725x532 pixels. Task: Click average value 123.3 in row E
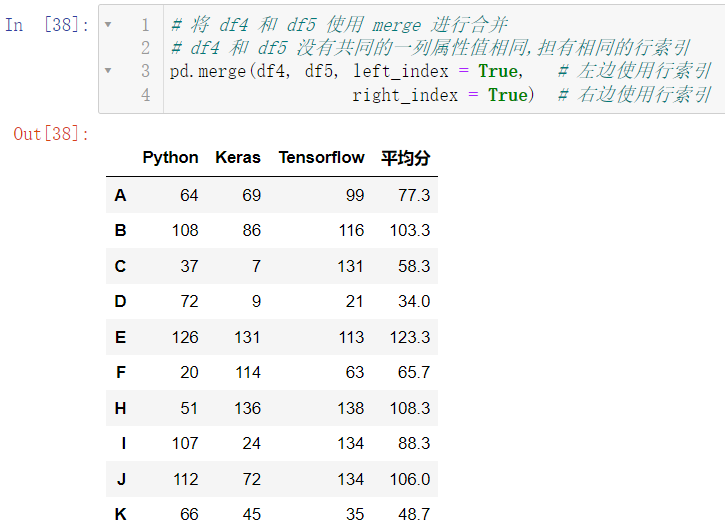click(410, 338)
